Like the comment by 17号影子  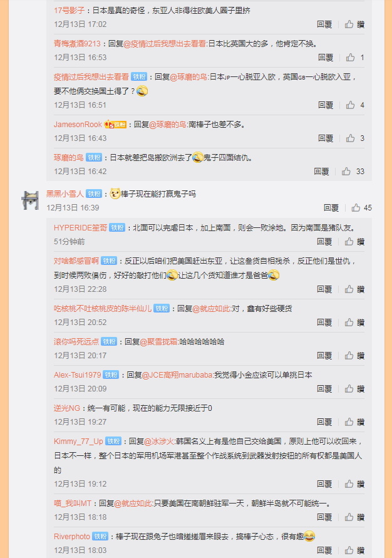click(x=354, y=24)
